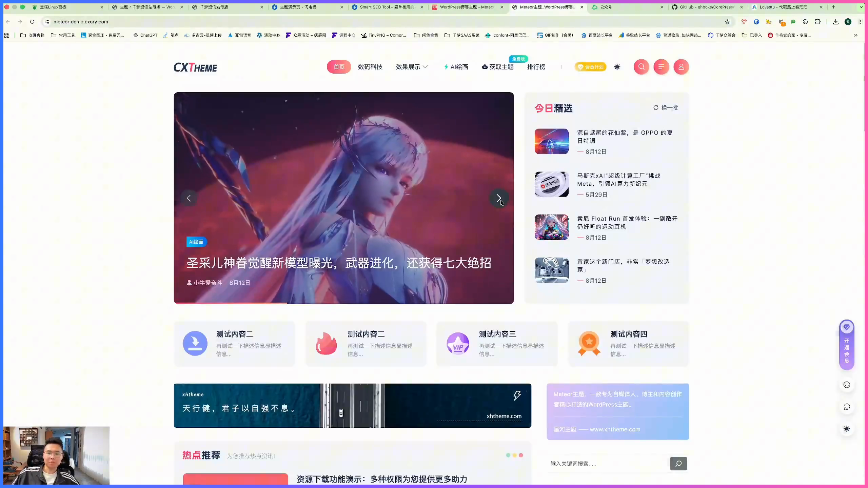Open 已导入 bookmark folder
The height and width of the screenshot is (488, 868).
752,35
